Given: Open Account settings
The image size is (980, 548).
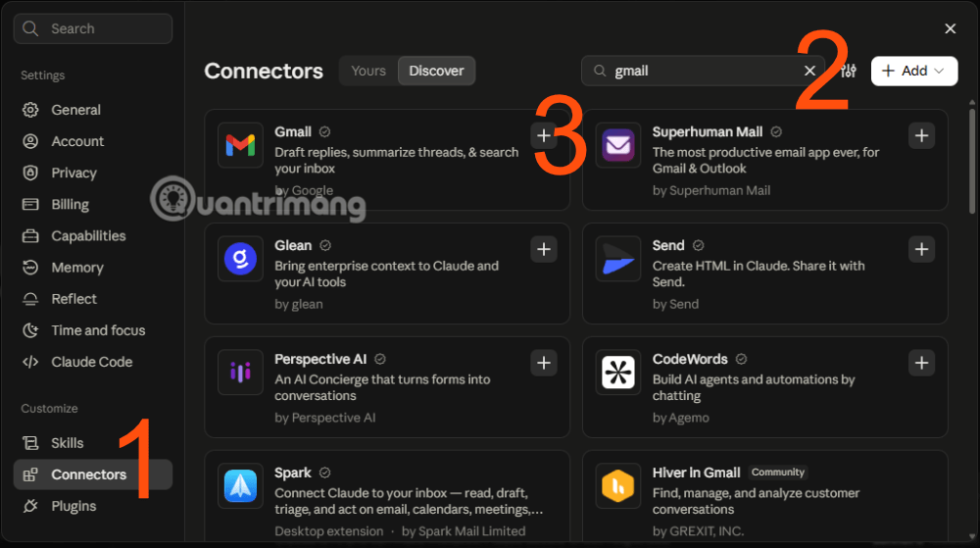Looking at the screenshot, I should 92,141.
